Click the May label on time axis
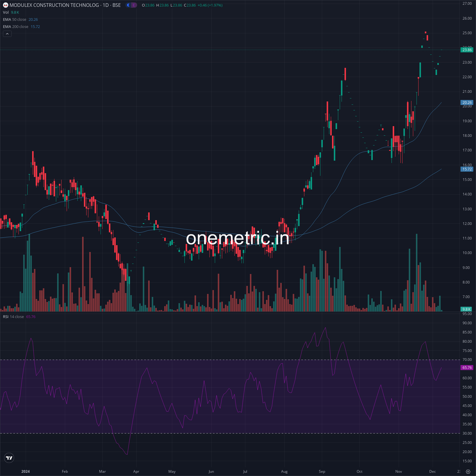The image size is (476, 476). click(x=172, y=472)
